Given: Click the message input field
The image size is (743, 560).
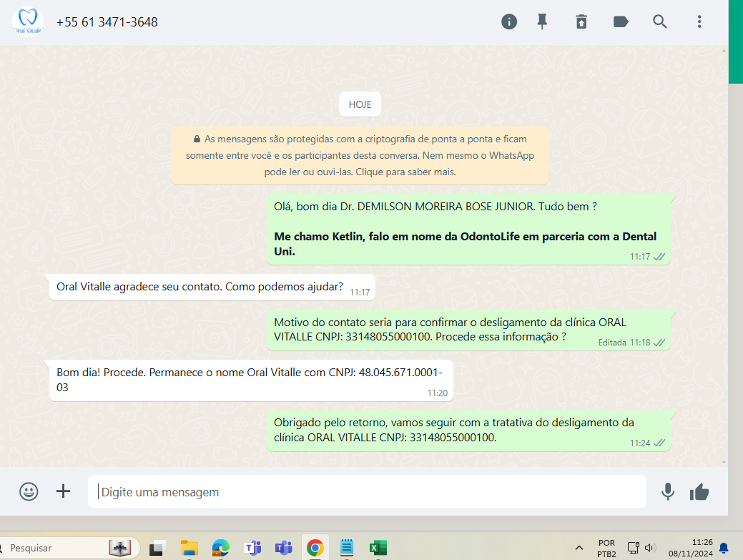Looking at the screenshot, I should pyautogui.click(x=368, y=492).
